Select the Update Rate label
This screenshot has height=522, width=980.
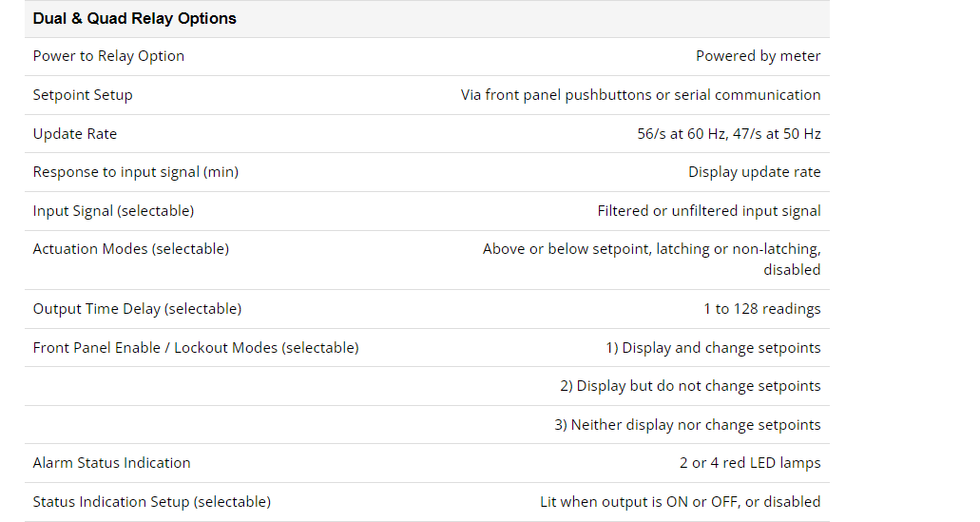[75, 134]
